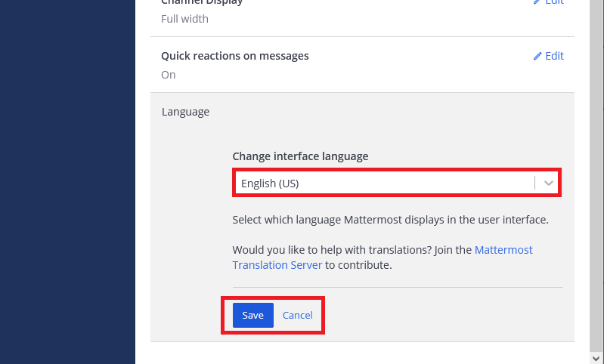Click the pencil icon beside Quick reactions Edit
This screenshot has height=364, width=604.
(x=537, y=56)
